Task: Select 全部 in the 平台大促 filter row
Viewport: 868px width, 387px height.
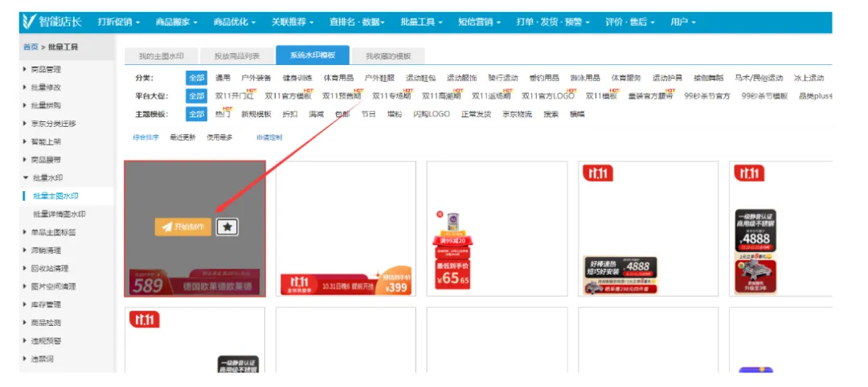Action: (x=197, y=96)
